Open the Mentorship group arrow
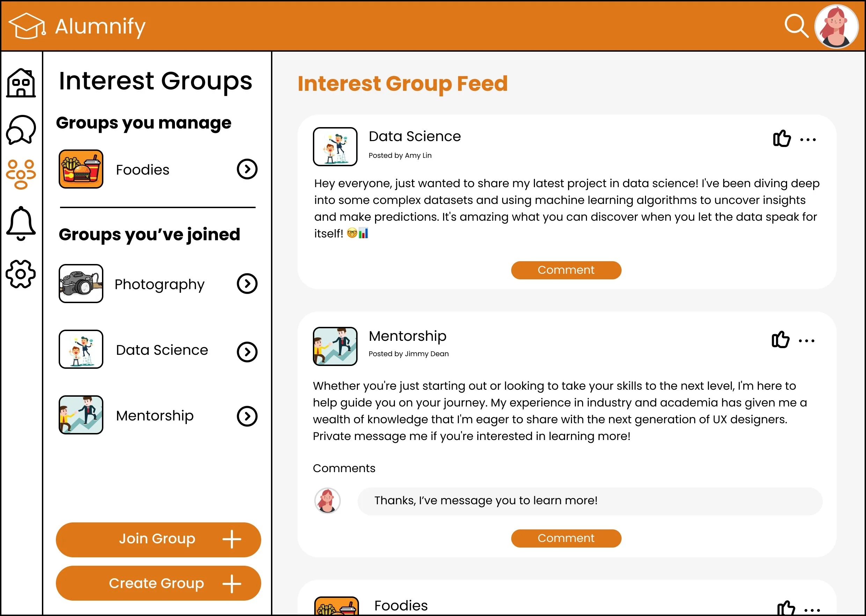 [247, 417]
